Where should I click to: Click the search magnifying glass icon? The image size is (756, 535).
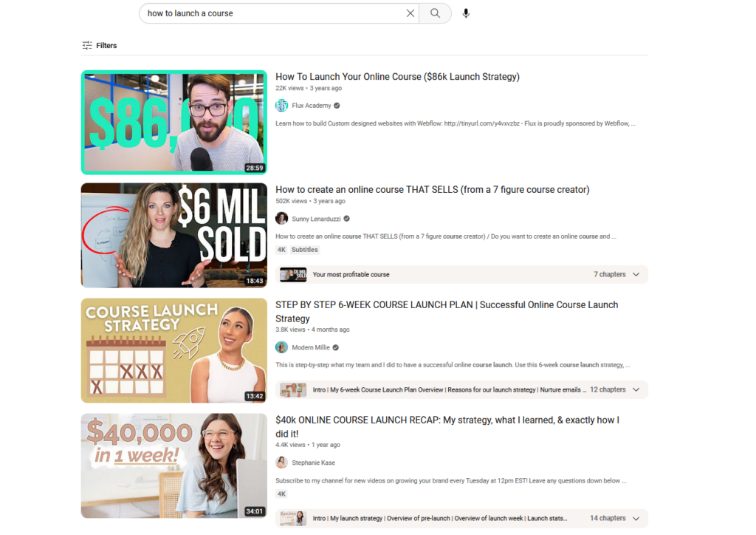[x=435, y=13]
